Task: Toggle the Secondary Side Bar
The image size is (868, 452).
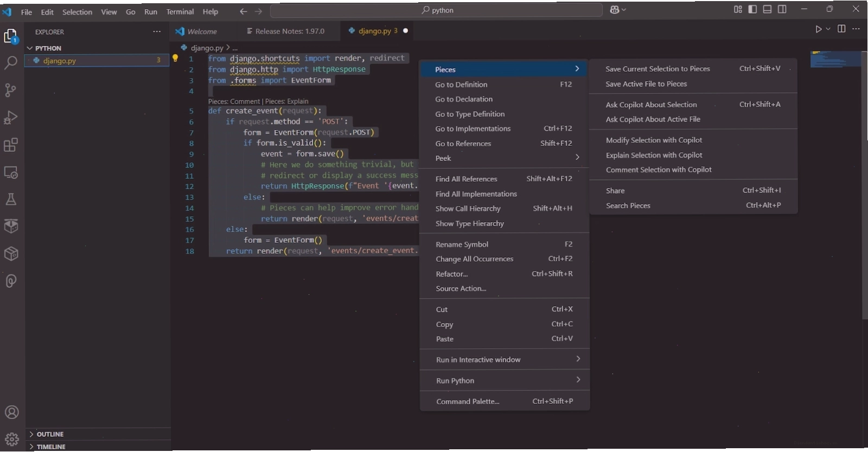Action: 782,9
